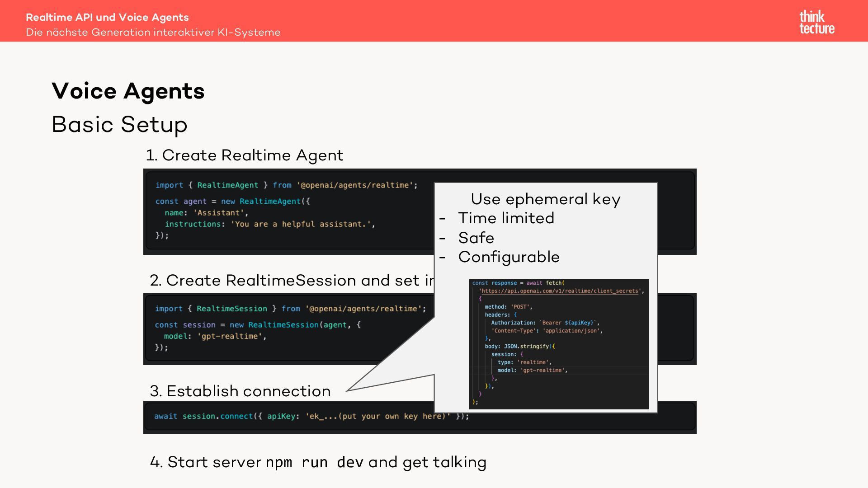
Task: Click the '4. Start server' instruction text
Action: (206, 462)
